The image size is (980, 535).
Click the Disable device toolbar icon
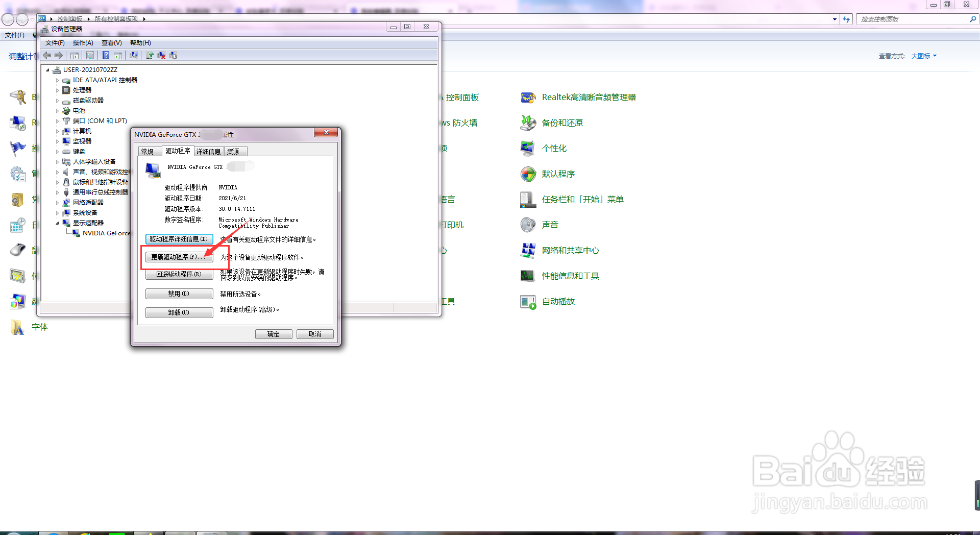pyautogui.click(x=173, y=55)
